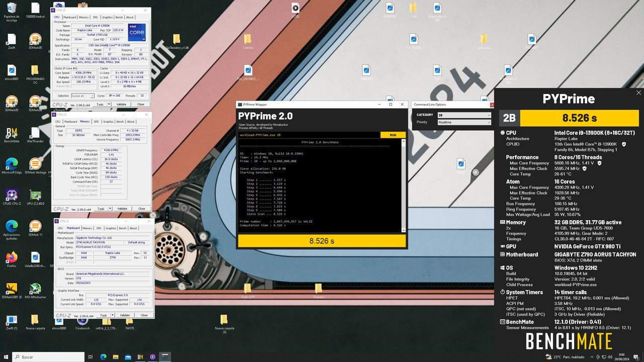Open the Windows Start menu
Image resolution: width=644 pixels, height=362 pixels.
pos(6,357)
